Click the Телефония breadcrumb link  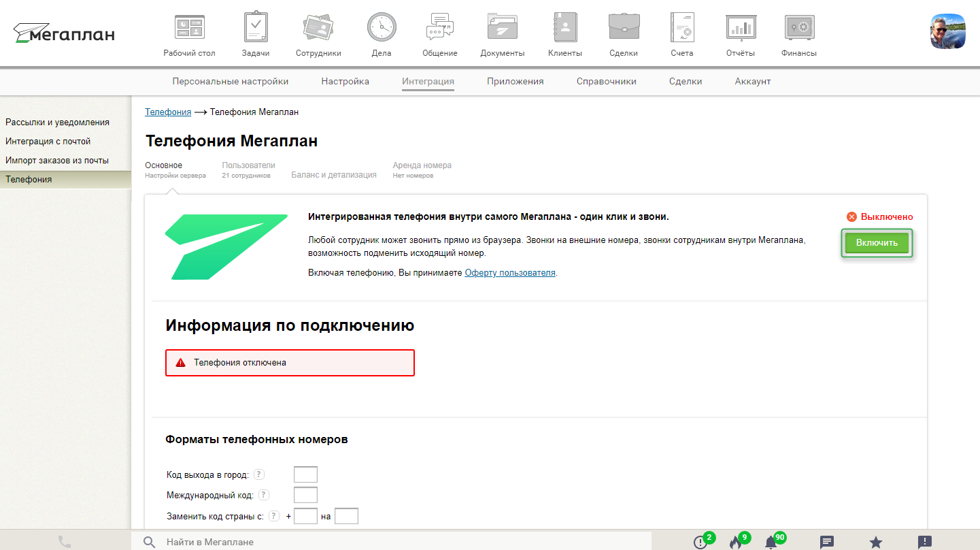pyautogui.click(x=168, y=112)
